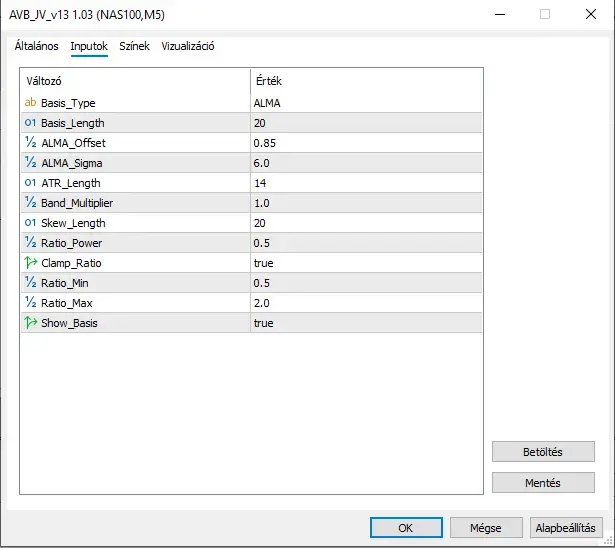
Task: Select the Ratio_Max variable name
Action: [x=67, y=303]
